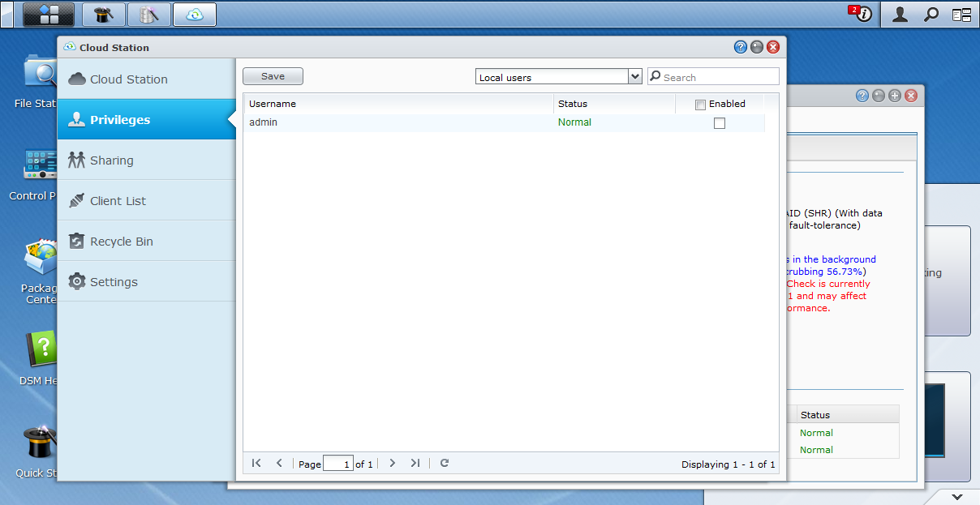980x505 pixels.
Task: Open the Recycle Bin tab
Action: pyautogui.click(x=147, y=241)
